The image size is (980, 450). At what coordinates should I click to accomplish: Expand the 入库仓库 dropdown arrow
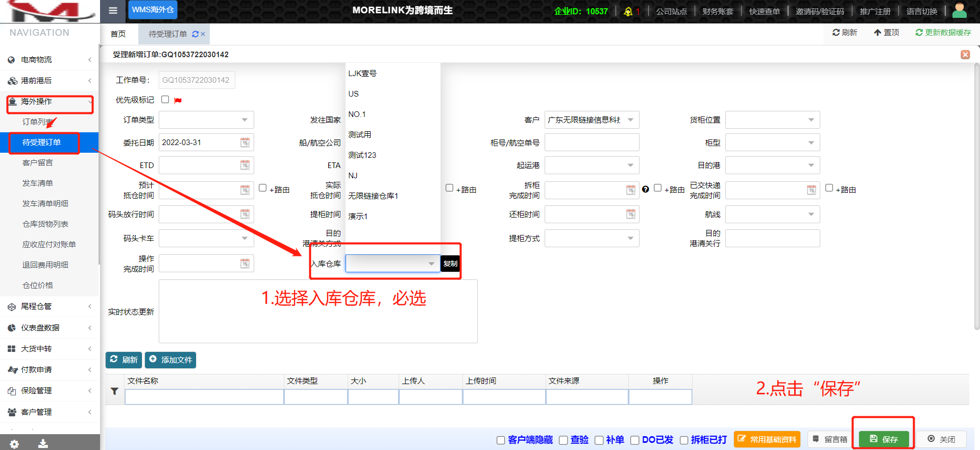pos(431,264)
